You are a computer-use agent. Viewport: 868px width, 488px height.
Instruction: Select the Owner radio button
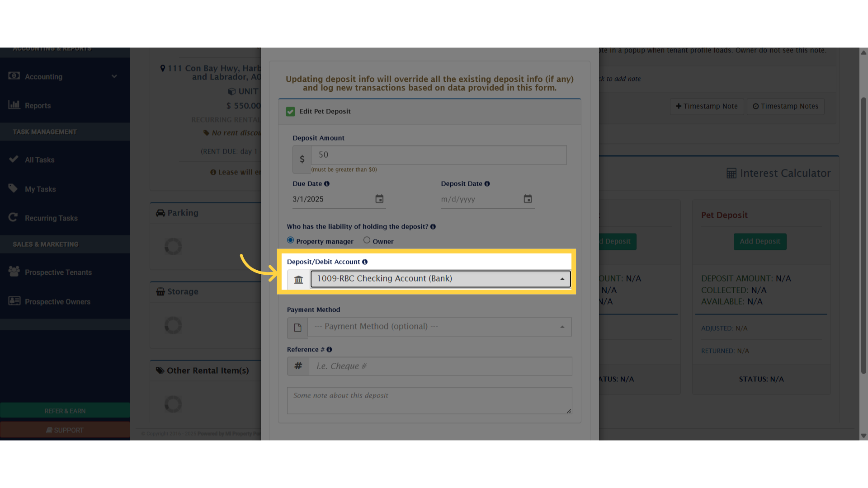pyautogui.click(x=367, y=240)
